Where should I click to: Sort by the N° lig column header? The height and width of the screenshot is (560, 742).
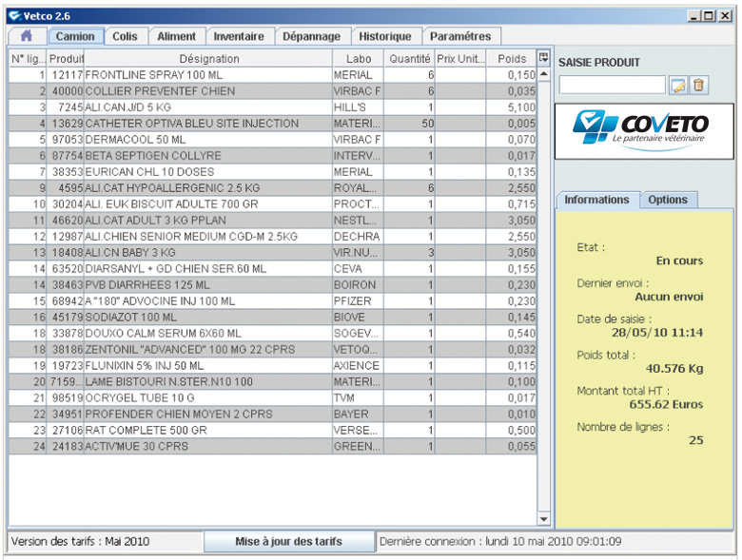click(x=28, y=59)
